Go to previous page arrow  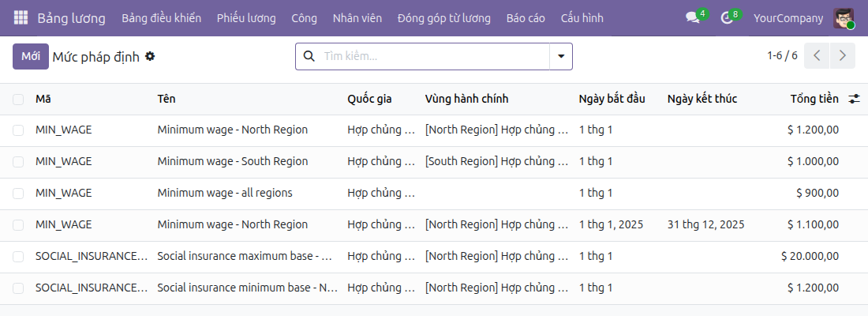coord(817,55)
